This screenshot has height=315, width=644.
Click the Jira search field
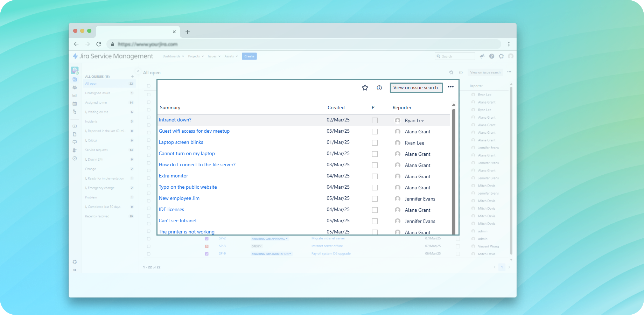[455, 56]
